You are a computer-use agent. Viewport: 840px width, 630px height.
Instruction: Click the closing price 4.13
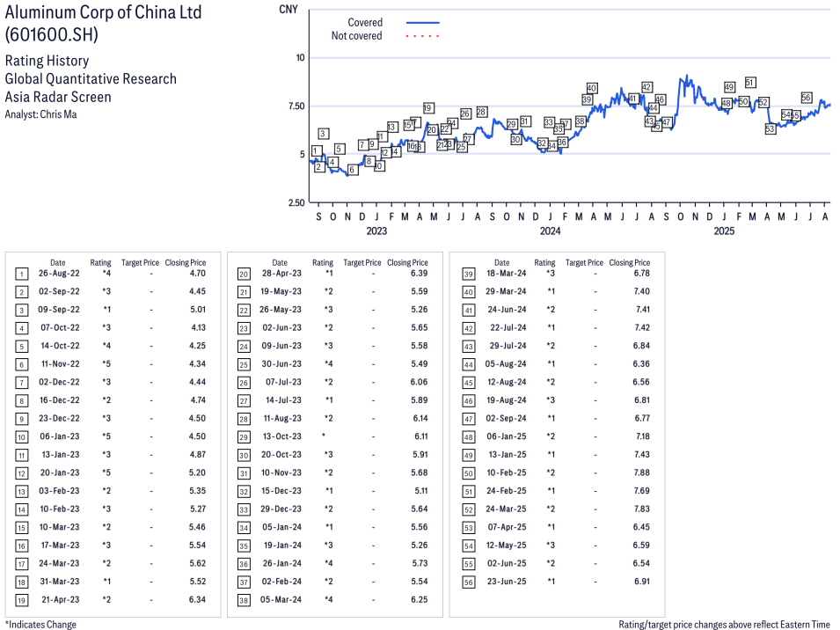[199, 328]
